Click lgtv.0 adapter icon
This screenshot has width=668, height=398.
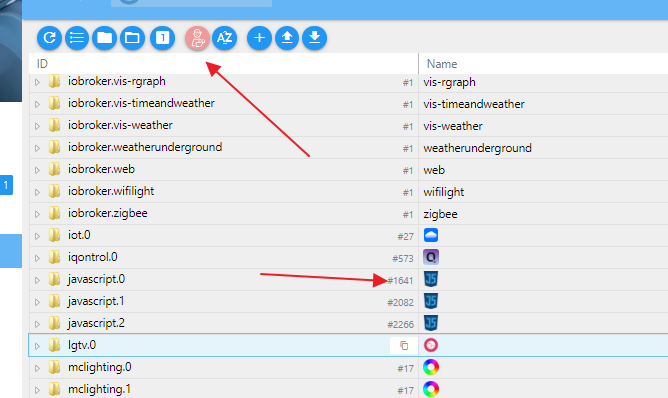431,345
